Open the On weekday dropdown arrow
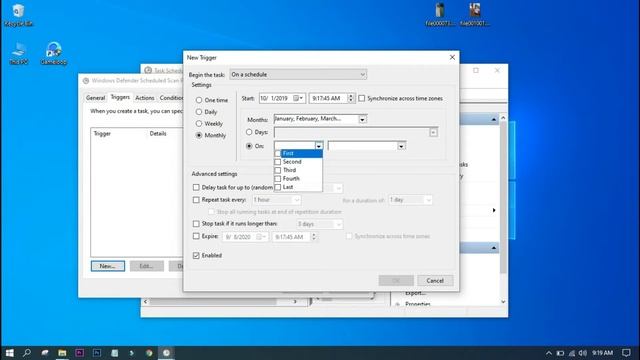 click(x=402, y=146)
